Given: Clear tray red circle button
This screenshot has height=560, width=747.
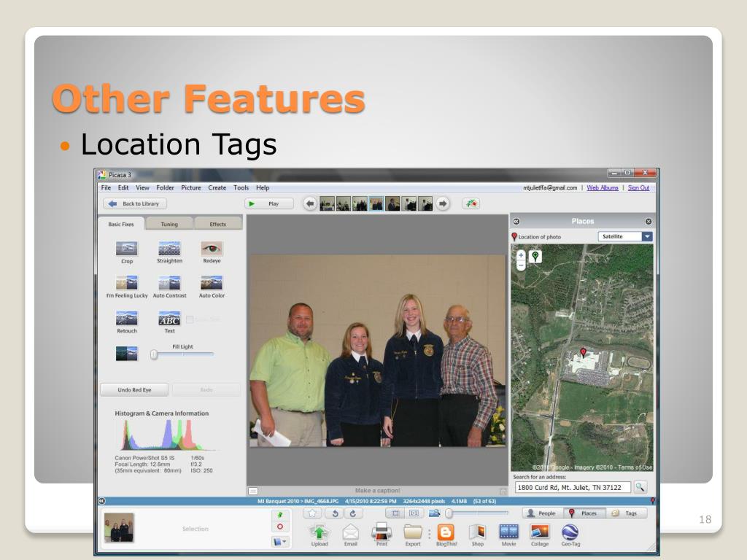Looking at the screenshot, I should click(x=279, y=526).
